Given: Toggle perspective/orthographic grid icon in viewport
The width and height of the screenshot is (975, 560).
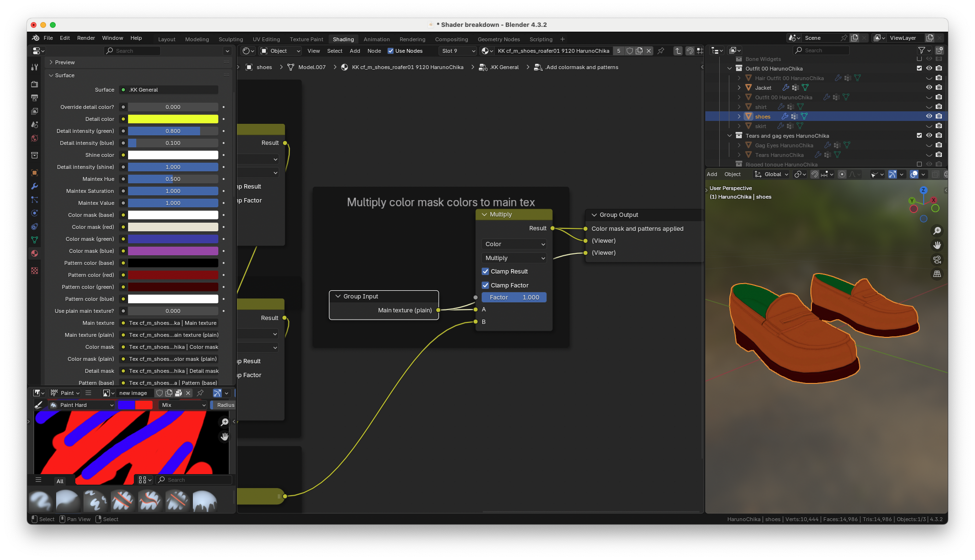Looking at the screenshot, I should pyautogui.click(x=937, y=274).
